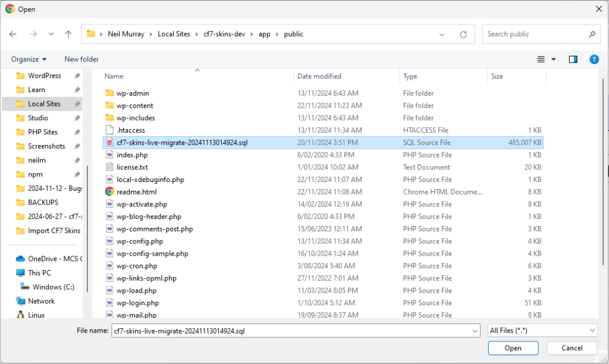The height and width of the screenshot is (364, 609).
Task: Open the change view options dropdown
Action: pyautogui.click(x=554, y=59)
